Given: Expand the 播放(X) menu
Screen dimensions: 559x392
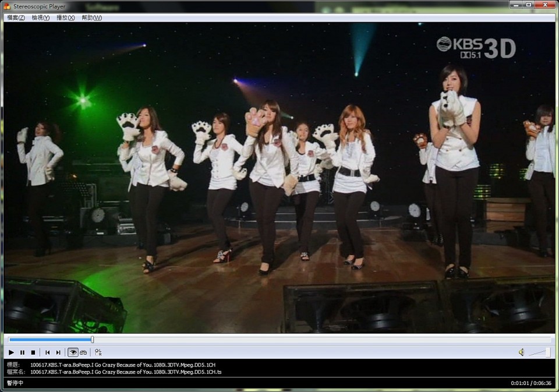Looking at the screenshot, I should (x=65, y=17).
